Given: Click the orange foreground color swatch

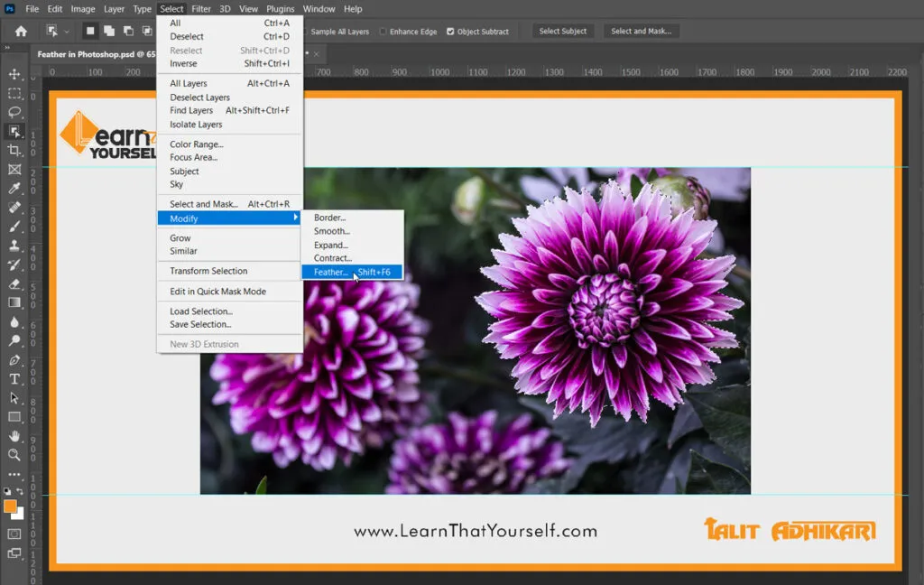Looking at the screenshot, I should coord(11,506).
